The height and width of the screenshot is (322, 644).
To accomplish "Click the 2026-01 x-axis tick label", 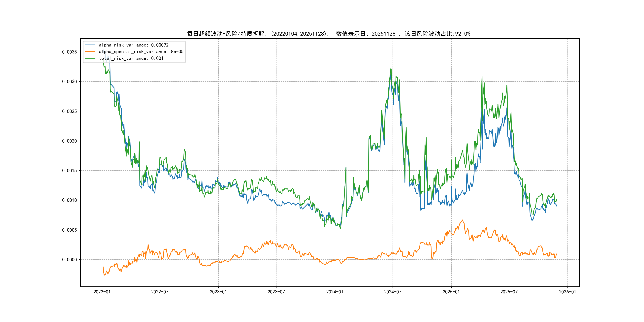I will (567, 292).
